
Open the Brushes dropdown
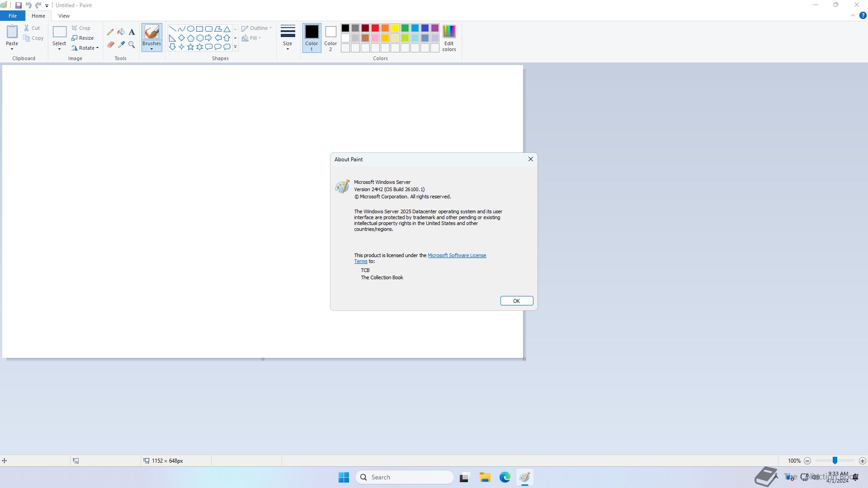[151, 47]
